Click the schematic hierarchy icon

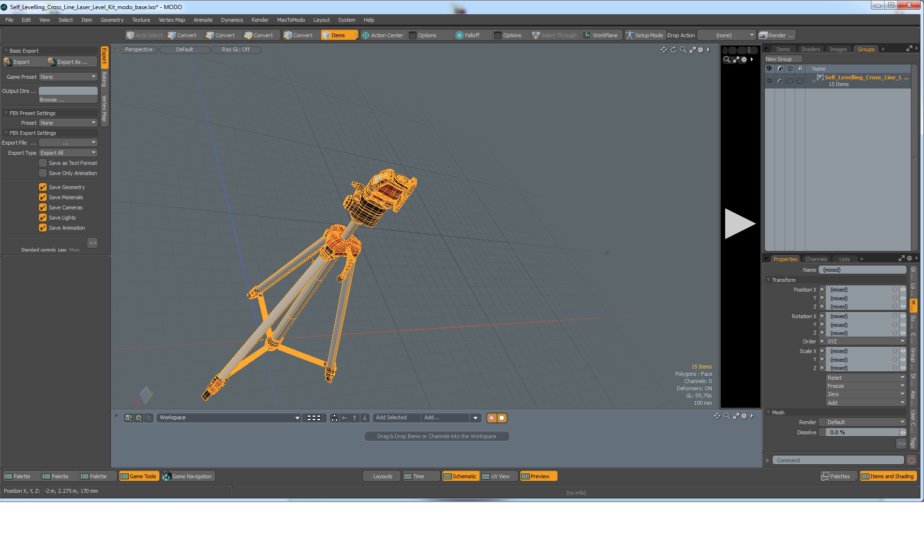(334, 418)
